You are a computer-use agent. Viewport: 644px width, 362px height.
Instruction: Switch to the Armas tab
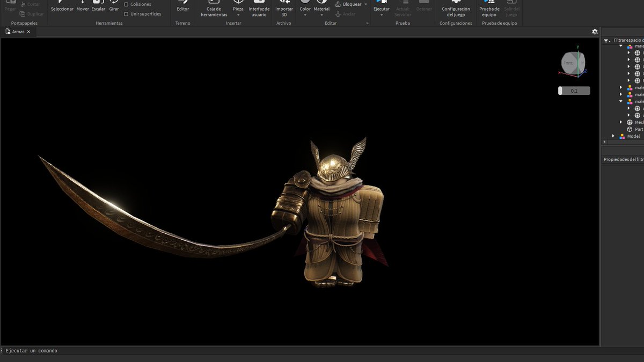18,32
